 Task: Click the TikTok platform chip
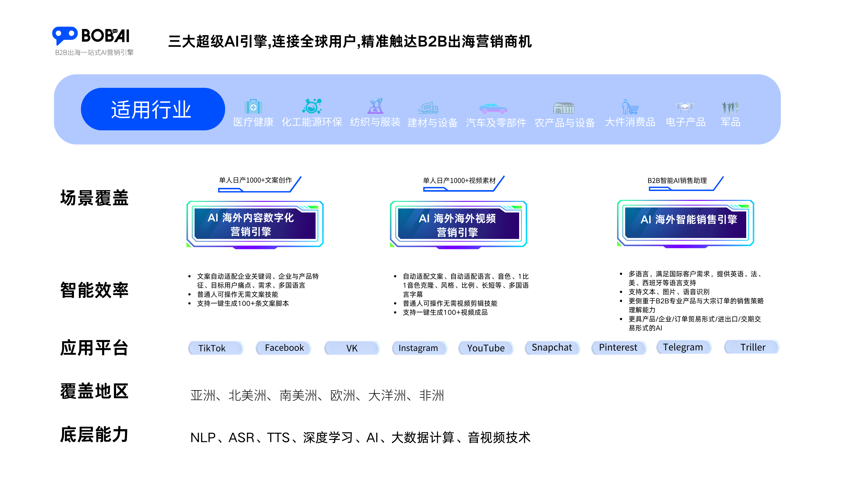[216, 348]
